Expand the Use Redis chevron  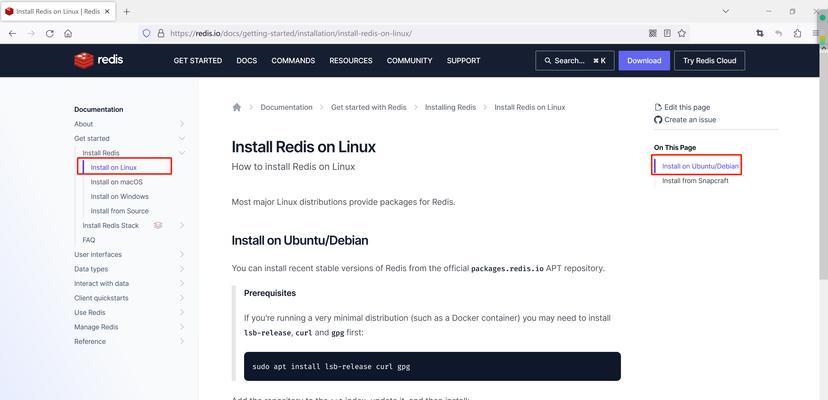tap(182, 312)
